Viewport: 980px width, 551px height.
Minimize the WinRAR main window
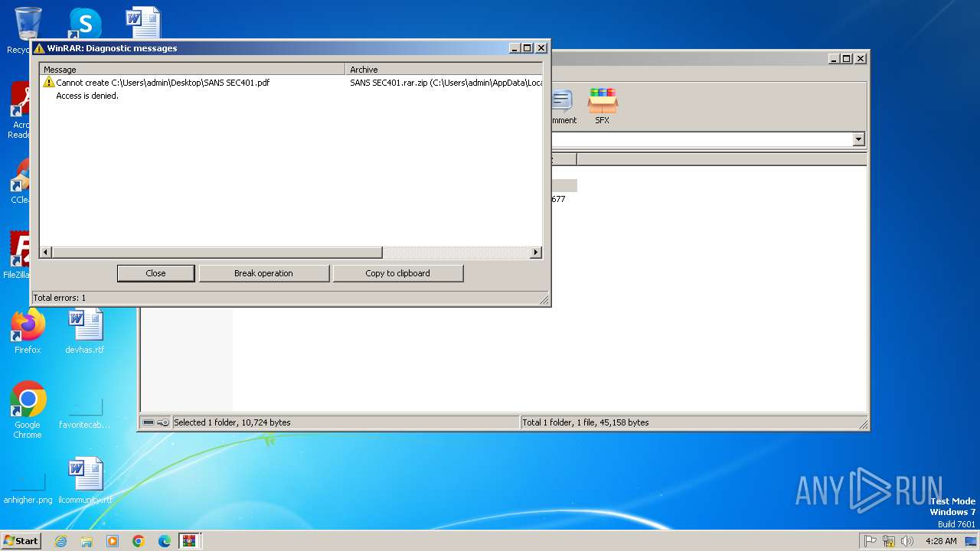tap(833, 58)
